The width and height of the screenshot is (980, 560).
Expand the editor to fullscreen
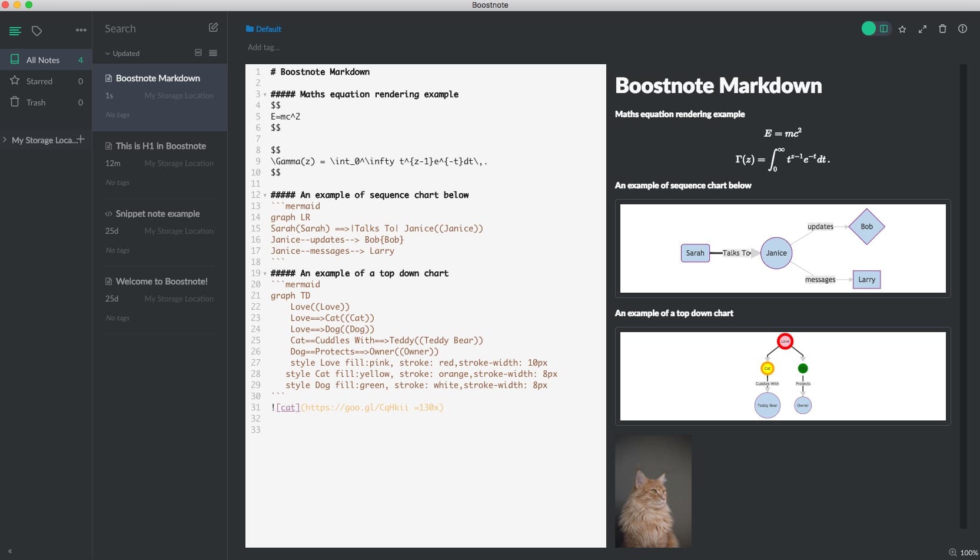(922, 29)
